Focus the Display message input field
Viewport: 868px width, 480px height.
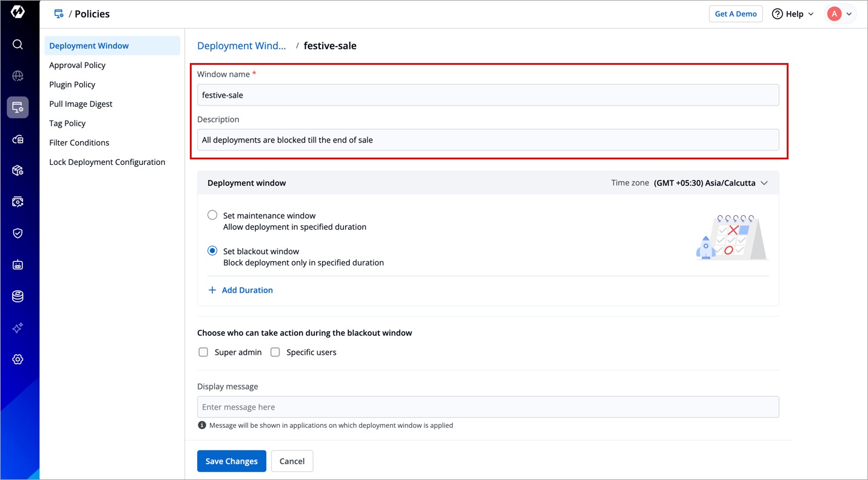pyautogui.click(x=488, y=407)
